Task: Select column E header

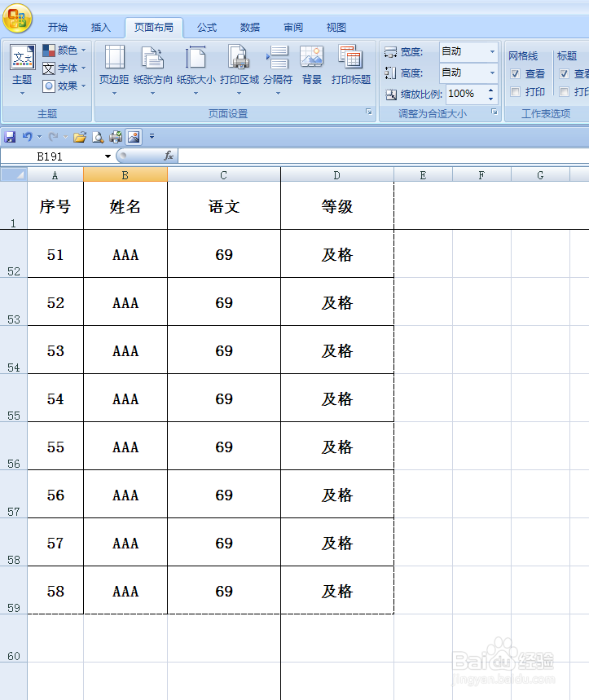Action: (423, 175)
